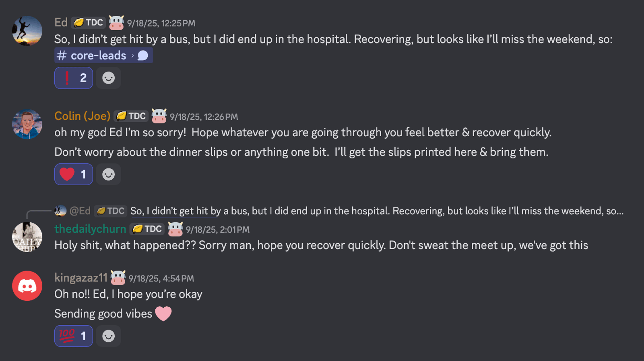Toggle the 100 reaction on kingazaz11's message
Image resolution: width=644 pixels, height=361 pixels.
(74, 336)
